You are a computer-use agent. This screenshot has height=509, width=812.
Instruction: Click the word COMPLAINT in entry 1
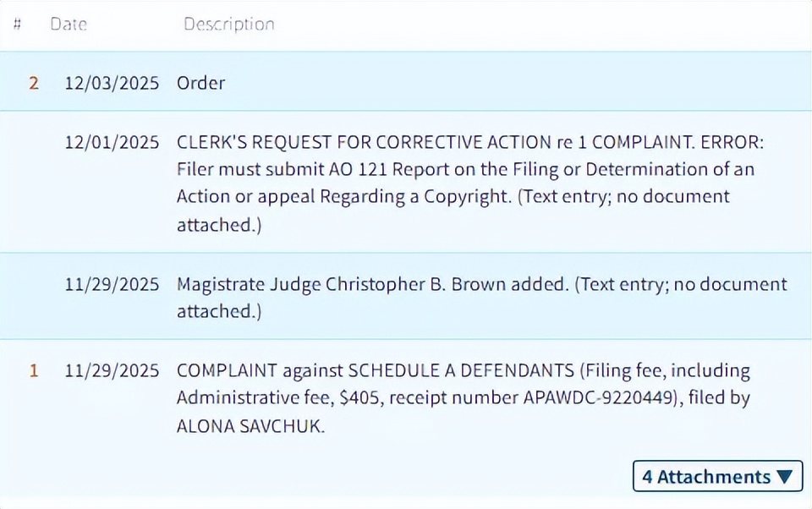click(227, 370)
